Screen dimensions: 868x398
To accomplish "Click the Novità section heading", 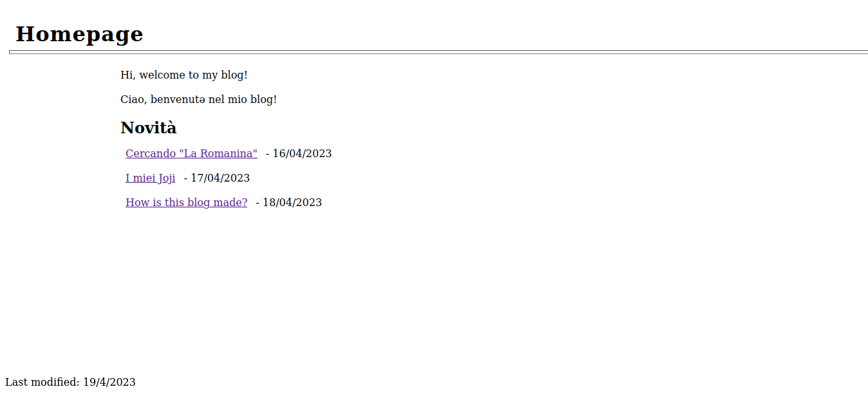I will (x=148, y=128).
